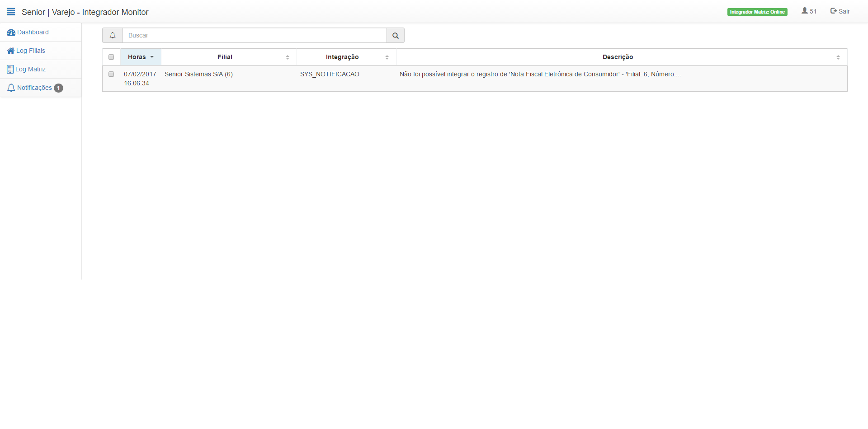Click the bell button beside search field

click(x=113, y=35)
